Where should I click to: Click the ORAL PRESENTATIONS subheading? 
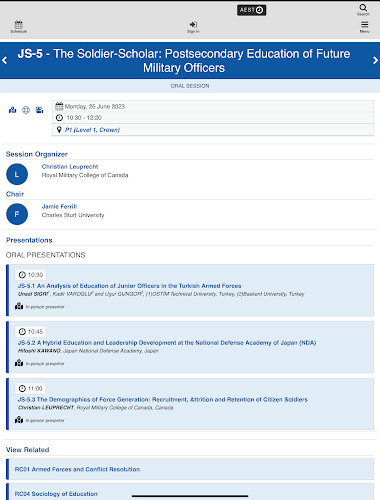point(46,255)
